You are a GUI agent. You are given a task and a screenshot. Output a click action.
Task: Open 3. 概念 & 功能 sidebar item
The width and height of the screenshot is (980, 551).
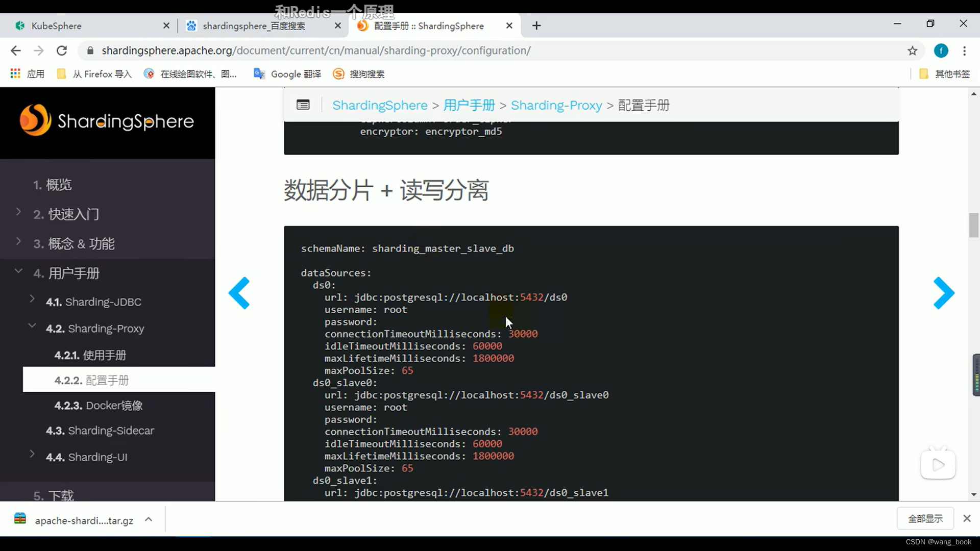[74, 244]
